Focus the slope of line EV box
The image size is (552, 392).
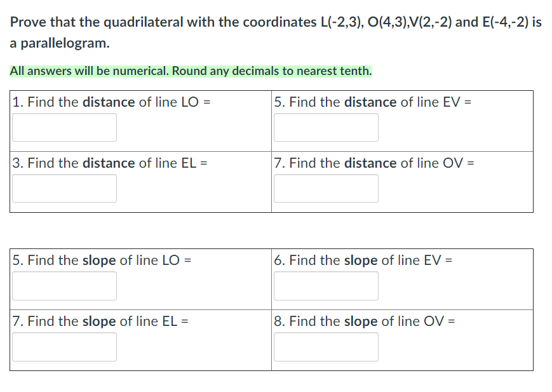click(x=326, y=286)
